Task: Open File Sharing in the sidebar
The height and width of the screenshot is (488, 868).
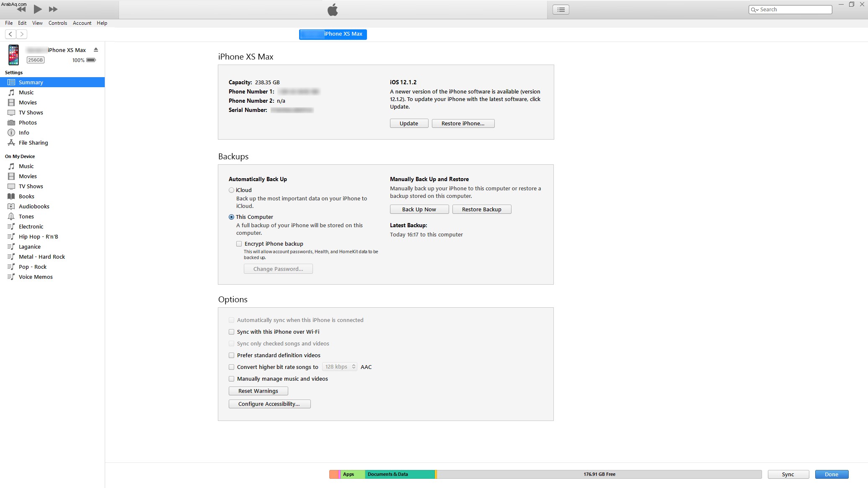Action: click(34, 143)
